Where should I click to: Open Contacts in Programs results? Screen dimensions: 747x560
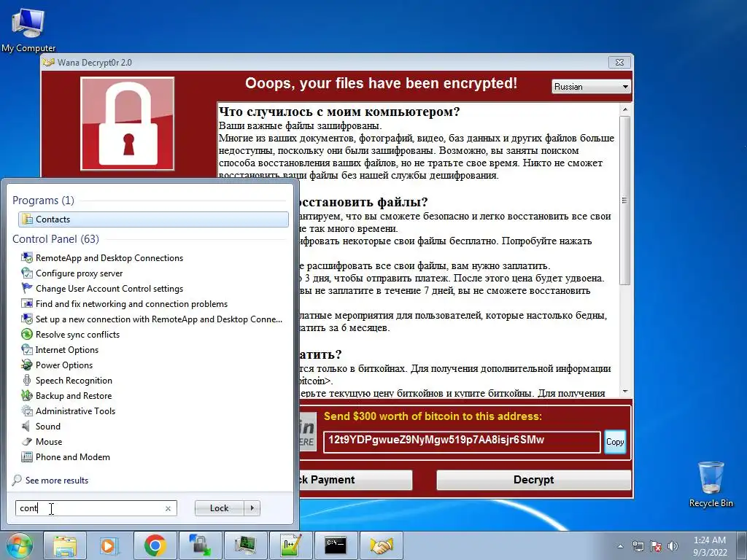tap(153, 219)
